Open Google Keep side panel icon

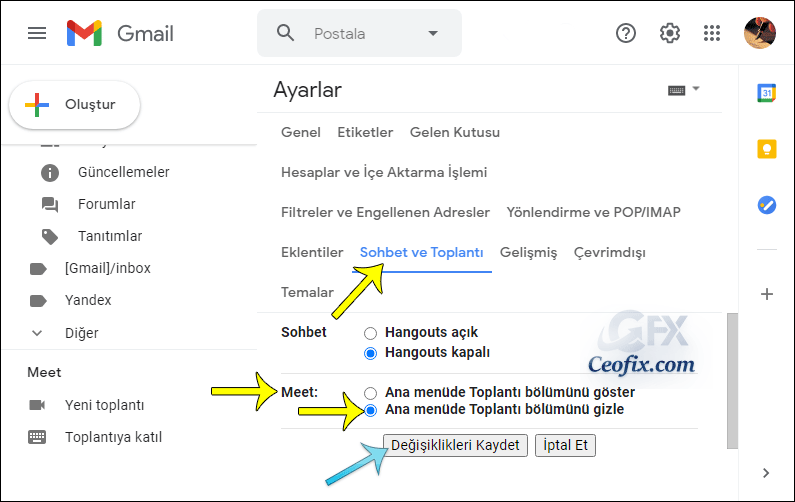(767, 149)
